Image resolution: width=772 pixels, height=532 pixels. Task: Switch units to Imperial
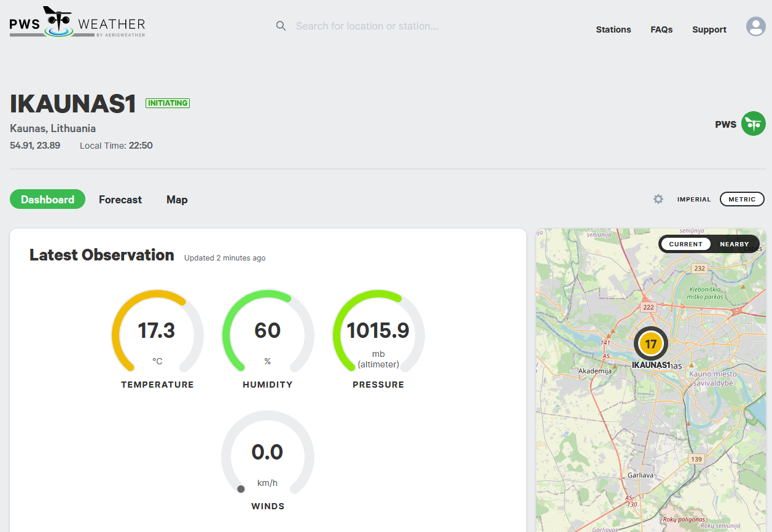[694, 199]
